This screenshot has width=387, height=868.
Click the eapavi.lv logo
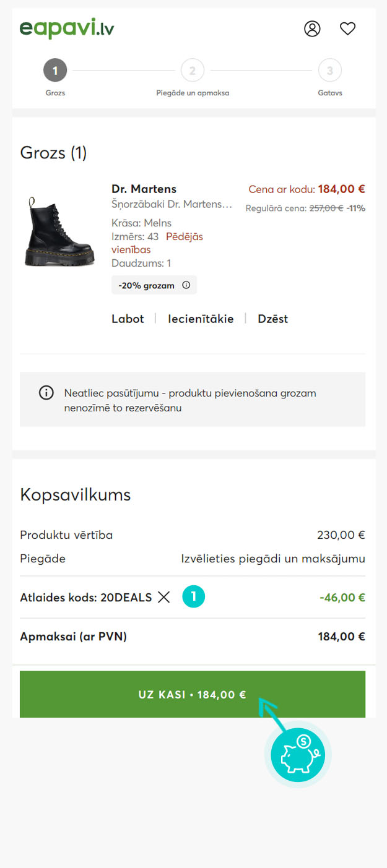pos(67,28)
